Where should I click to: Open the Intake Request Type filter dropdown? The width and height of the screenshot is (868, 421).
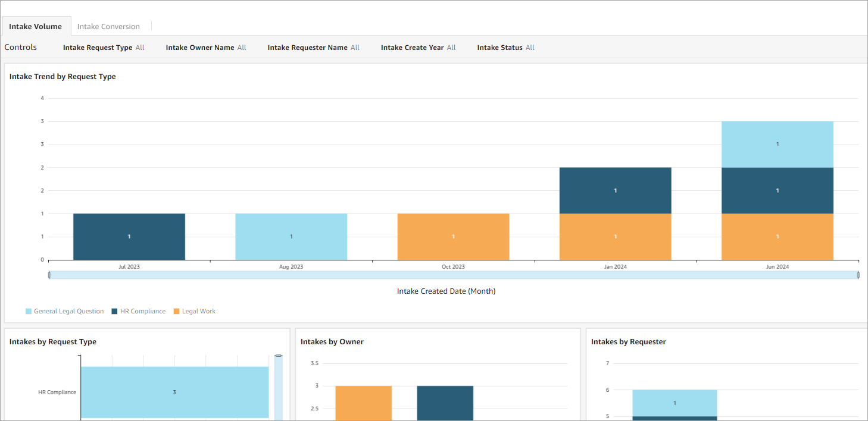point(103,47)
